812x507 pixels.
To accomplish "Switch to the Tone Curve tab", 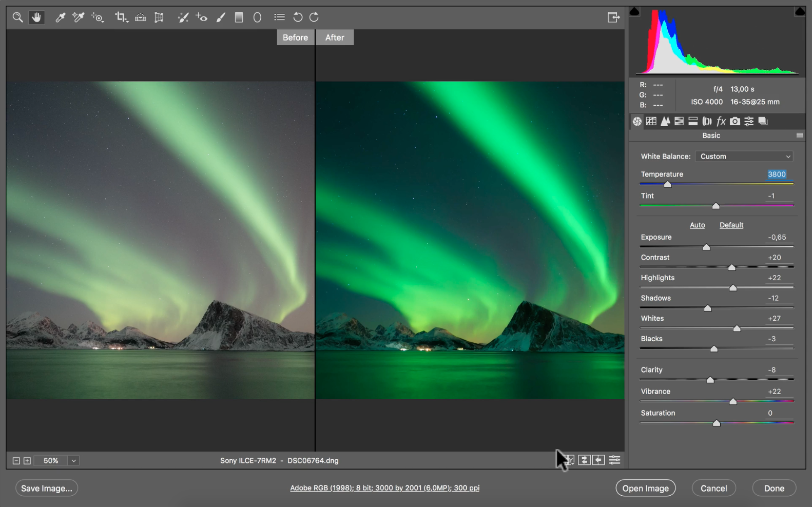I will click(651, 122).
